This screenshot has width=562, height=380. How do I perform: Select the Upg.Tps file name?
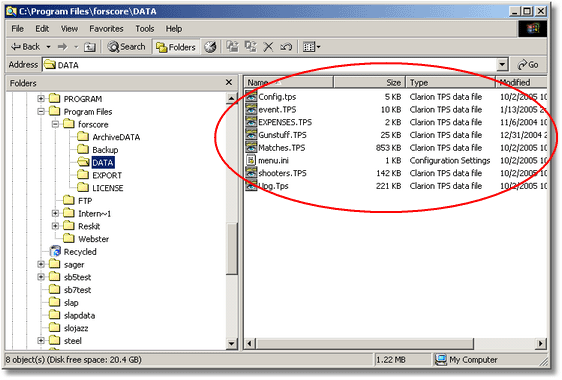tap(273, 186)
